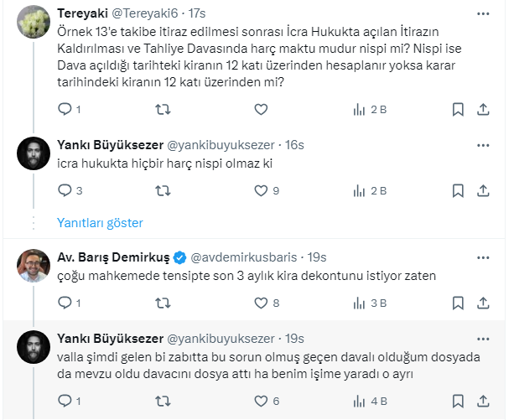This screenshot has height=420, width=519.
Task: Open more options on Barış Demirkuş's tweet
Action: [484, 257]
